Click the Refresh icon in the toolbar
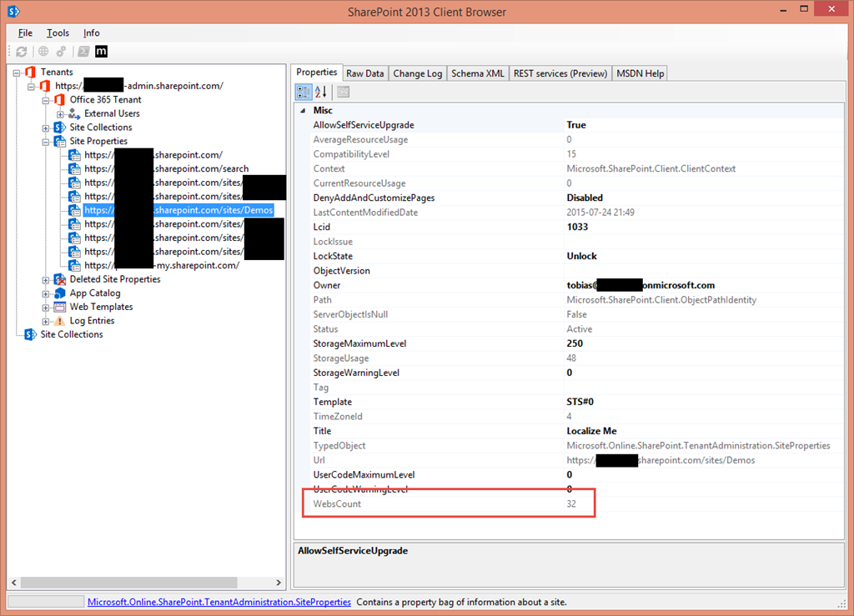Screen dimensions: 854x616 click(x=23, y=51)
